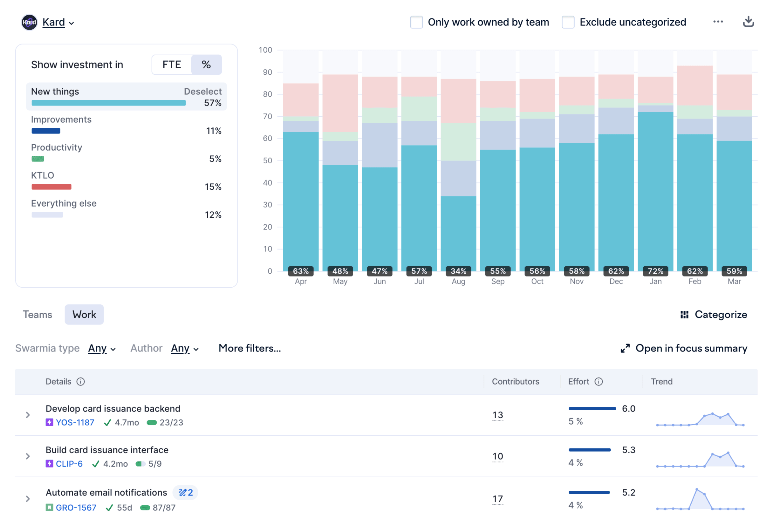Switch investment display to FTE
773x532 pixels.
pos(172,65)
